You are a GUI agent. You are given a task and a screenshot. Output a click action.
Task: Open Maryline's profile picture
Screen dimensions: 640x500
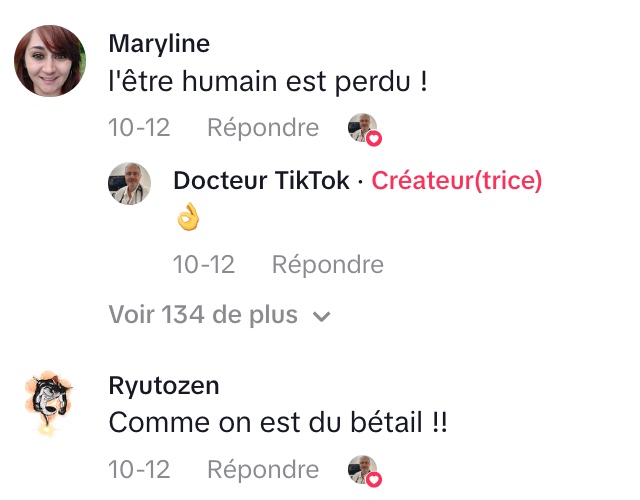pyautogui.click(x=49, y=61)
